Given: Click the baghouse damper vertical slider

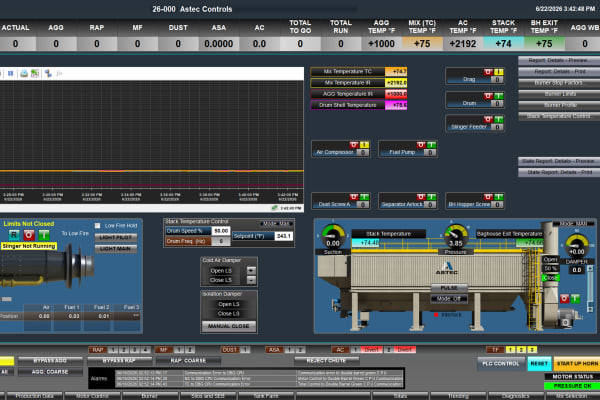Looking at the screenshot, I should 590,287.
